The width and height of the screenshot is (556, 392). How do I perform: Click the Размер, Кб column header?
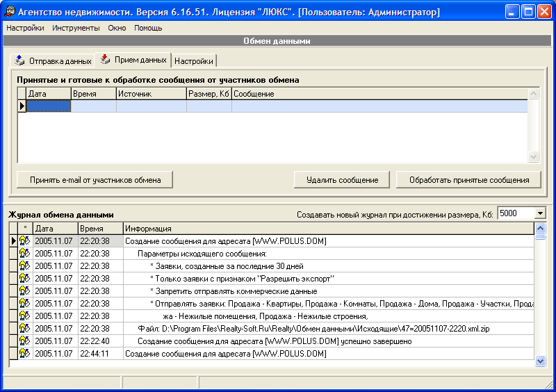pyautogui.click(x=209, y=94)
